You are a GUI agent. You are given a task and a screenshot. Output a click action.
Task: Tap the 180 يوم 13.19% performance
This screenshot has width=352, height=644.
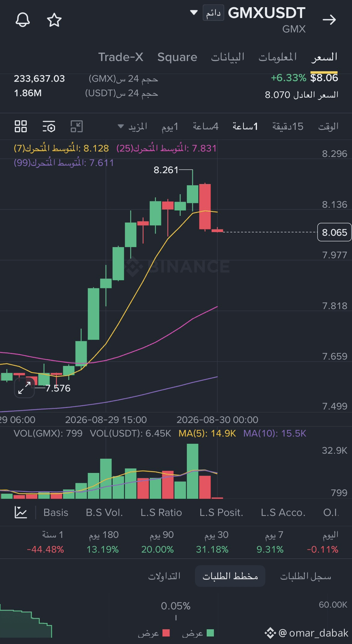click(x=102, y=542)
